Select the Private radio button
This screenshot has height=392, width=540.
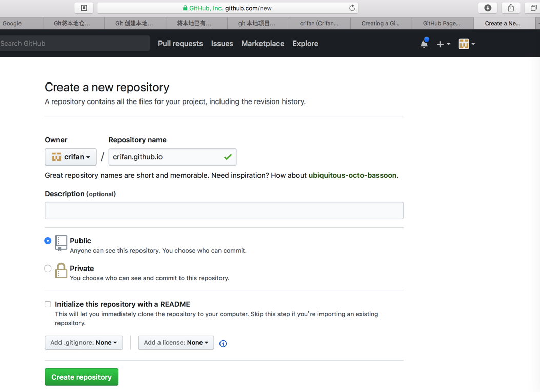(48, 269)
